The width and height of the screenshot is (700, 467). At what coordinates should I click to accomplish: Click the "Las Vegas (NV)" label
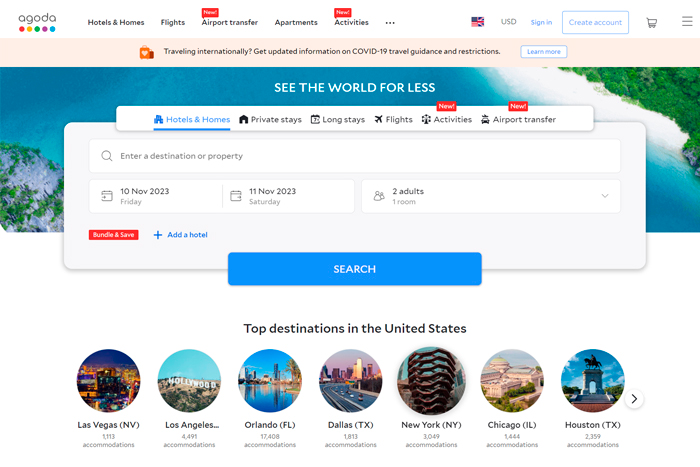[108, 425]
